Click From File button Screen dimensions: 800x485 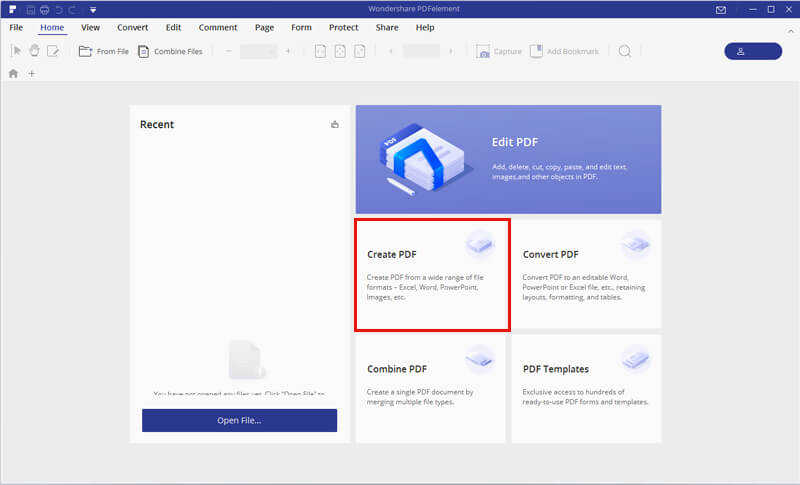[104, 51]
